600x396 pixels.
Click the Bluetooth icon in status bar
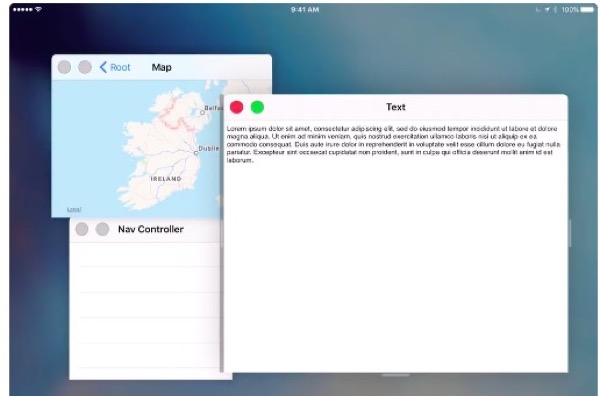[555, 10]
